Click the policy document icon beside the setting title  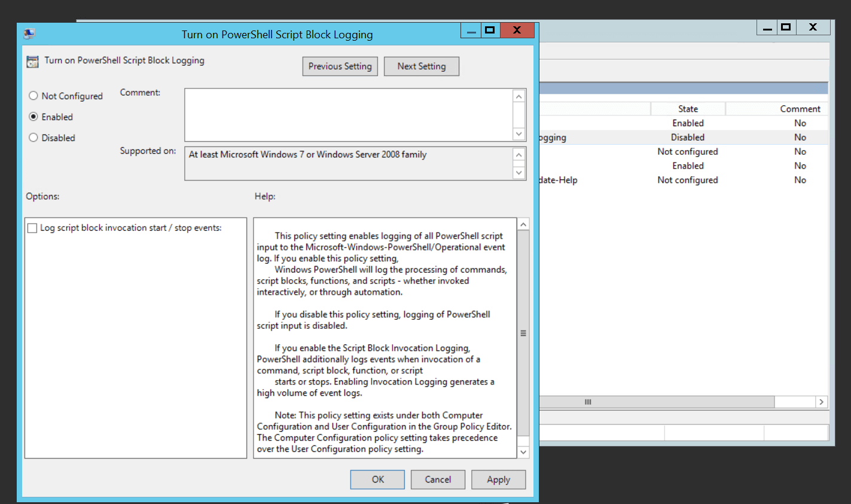33,61
